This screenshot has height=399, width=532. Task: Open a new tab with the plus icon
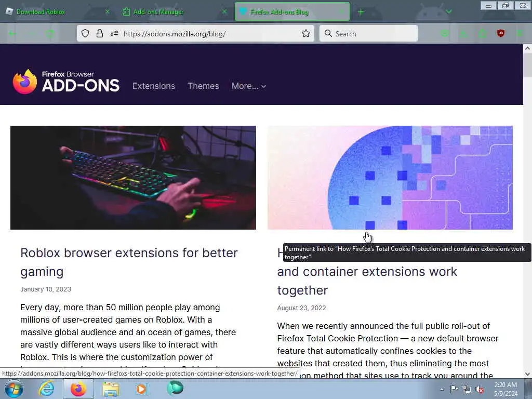click(x=361, y=12)
